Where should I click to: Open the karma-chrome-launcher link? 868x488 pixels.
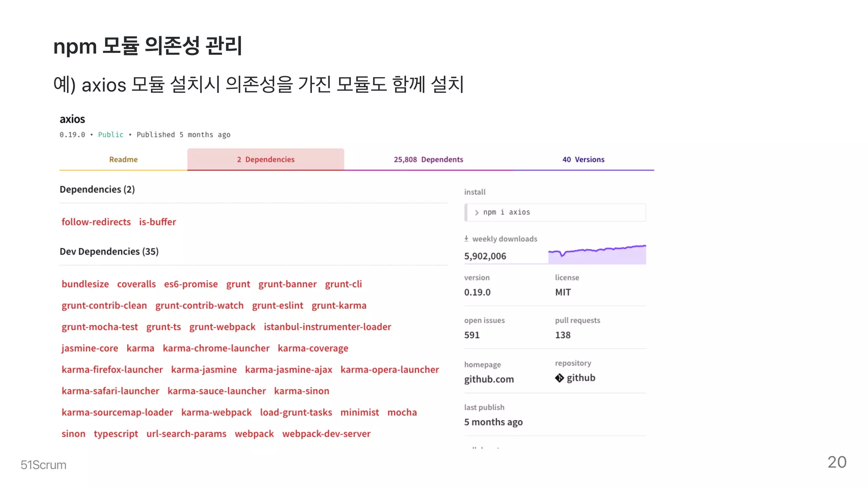pos(216,348)
